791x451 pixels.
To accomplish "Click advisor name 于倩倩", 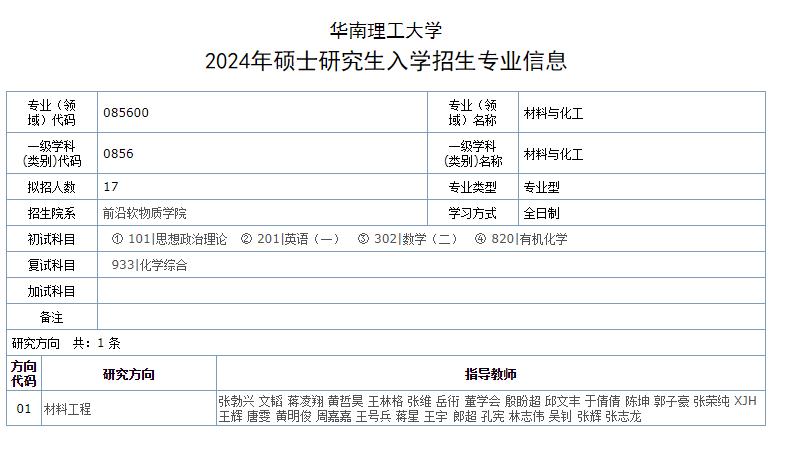I will point(602,401).
